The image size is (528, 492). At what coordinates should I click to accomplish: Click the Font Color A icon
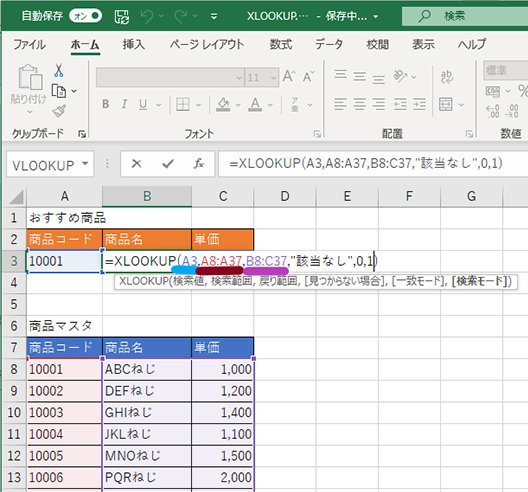click(x=255, y=104)
